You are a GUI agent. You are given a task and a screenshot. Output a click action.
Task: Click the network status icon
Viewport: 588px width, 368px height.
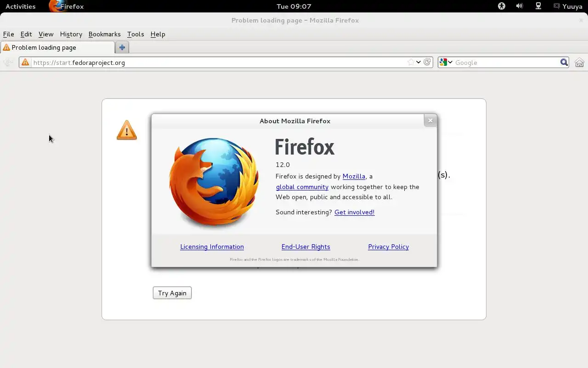(538, 6)
